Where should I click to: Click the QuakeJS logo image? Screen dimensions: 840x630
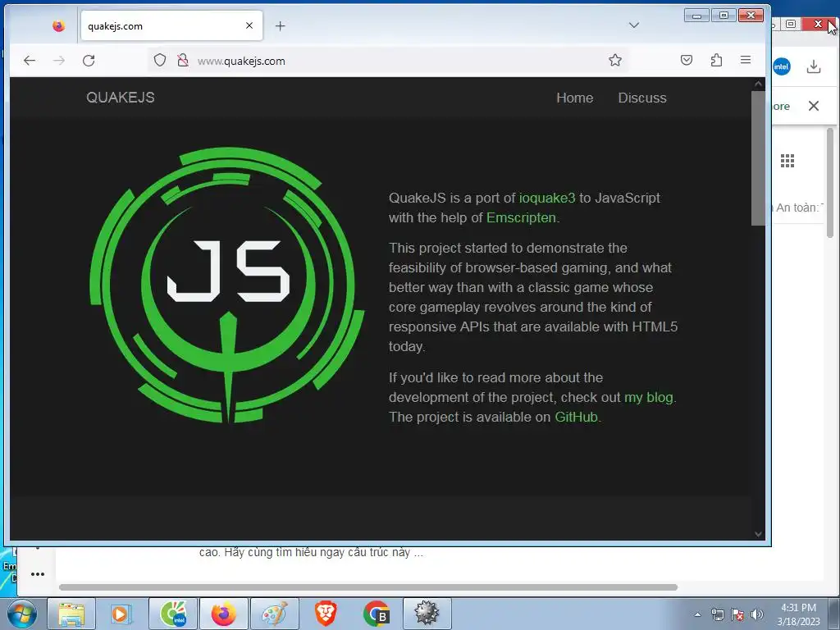pos(227,285)
